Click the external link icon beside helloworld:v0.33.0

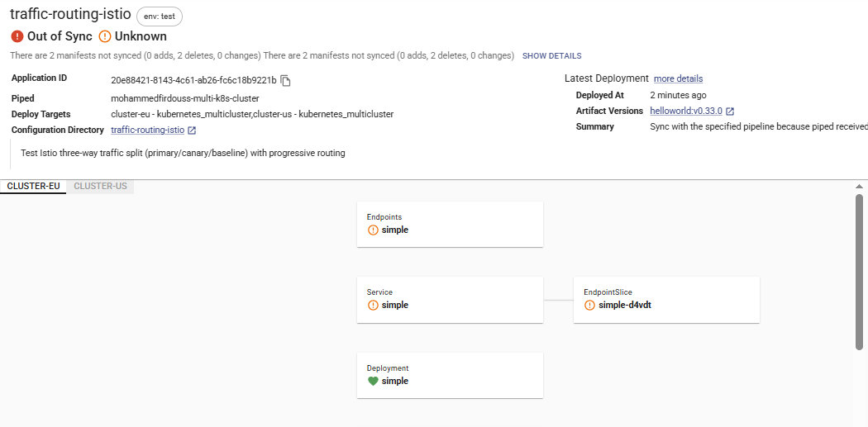pos(730,111)
